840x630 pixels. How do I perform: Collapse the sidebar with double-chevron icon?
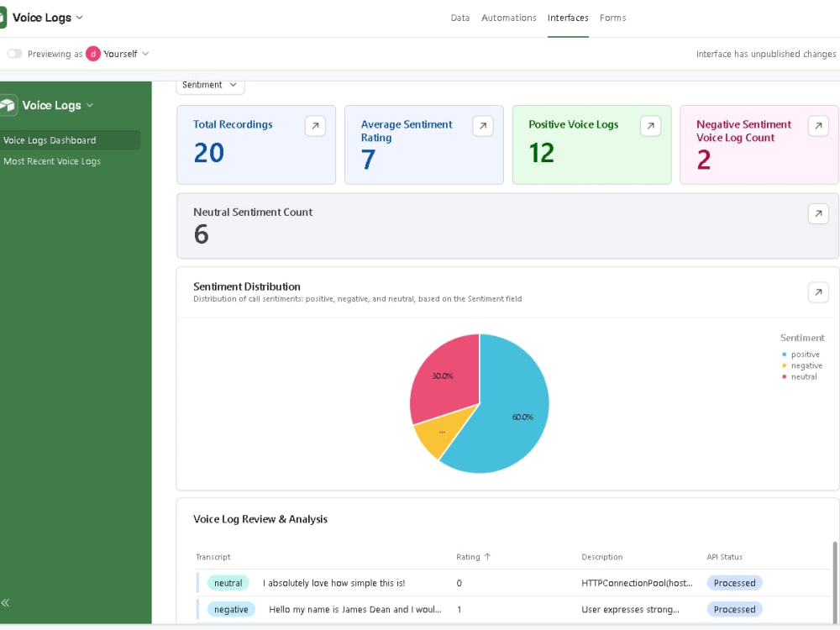(x=5, y=602)
